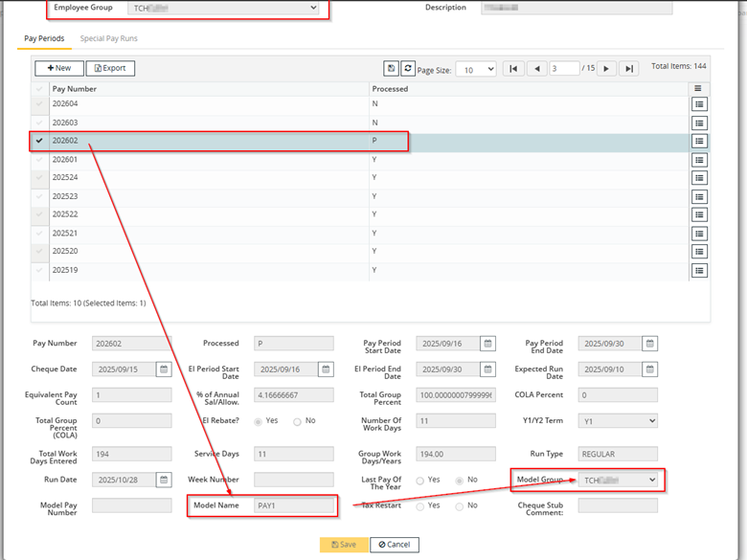
Task: Select EI Rebate Yes option
Action: (x=259, y=422)
